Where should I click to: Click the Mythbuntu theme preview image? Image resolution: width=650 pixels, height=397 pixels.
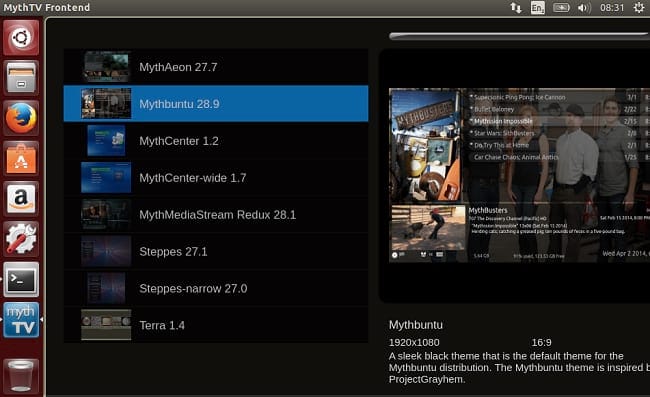click(519, 175)
